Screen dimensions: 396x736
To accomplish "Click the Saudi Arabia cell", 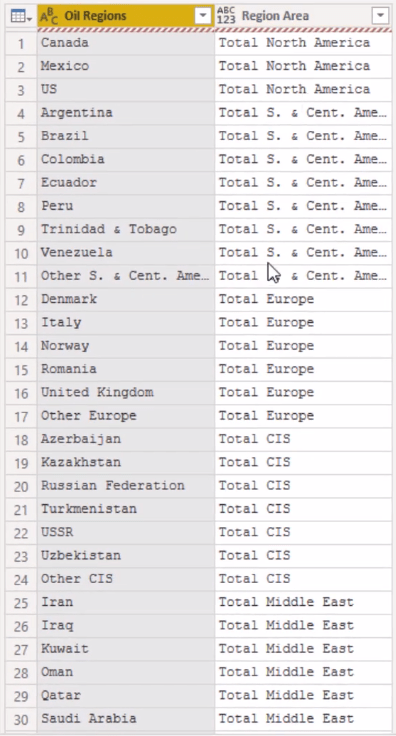I will (x=126, y=719).
